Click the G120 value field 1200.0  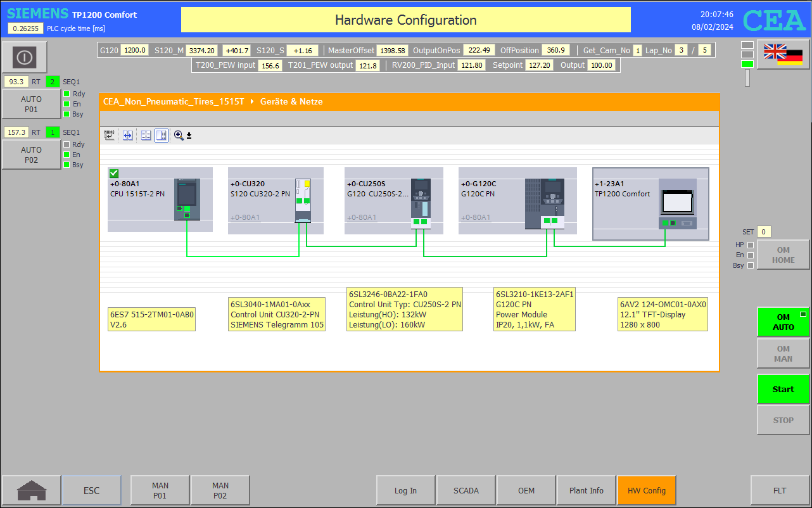pos(134,50)
